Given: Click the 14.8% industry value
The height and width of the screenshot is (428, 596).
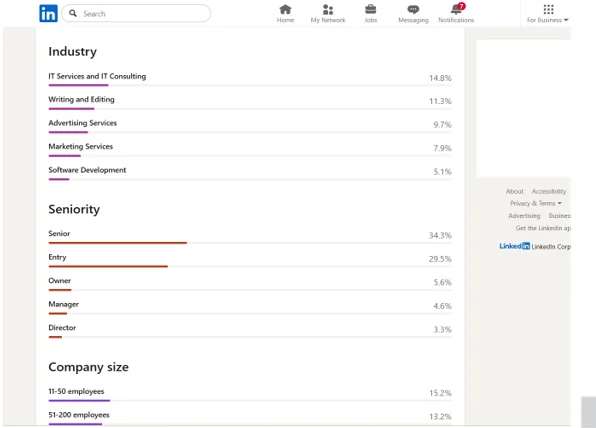Looking at the screenshot, I should (440, 78).
